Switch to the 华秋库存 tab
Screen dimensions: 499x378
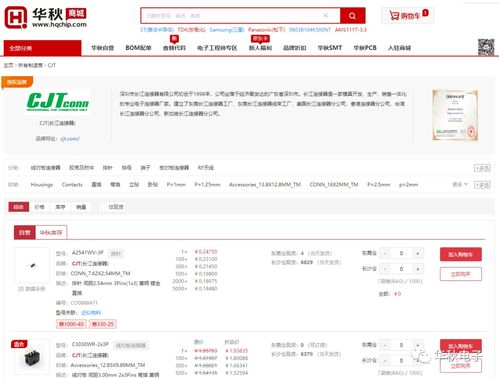tap(51, 232)
